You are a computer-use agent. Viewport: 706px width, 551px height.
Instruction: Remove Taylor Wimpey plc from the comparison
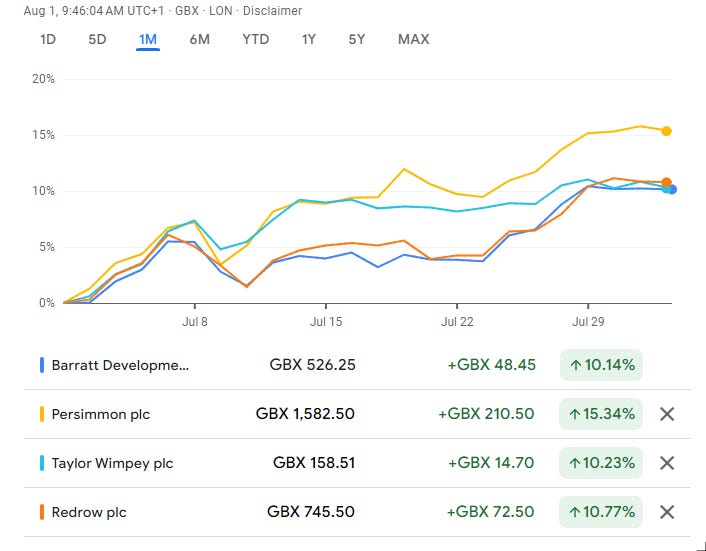[667, 463]
